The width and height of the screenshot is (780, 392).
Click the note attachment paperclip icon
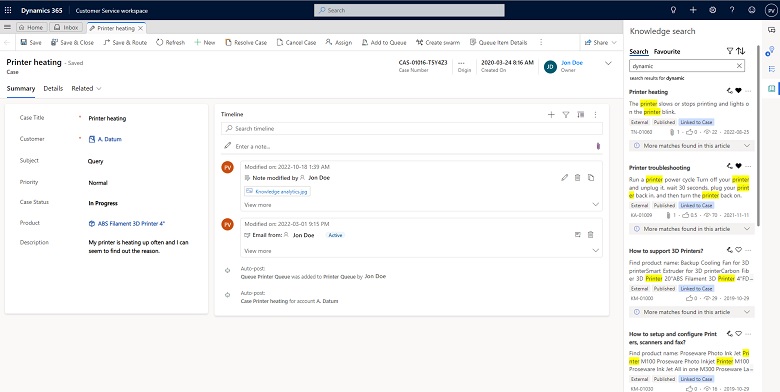click(598, 146)
